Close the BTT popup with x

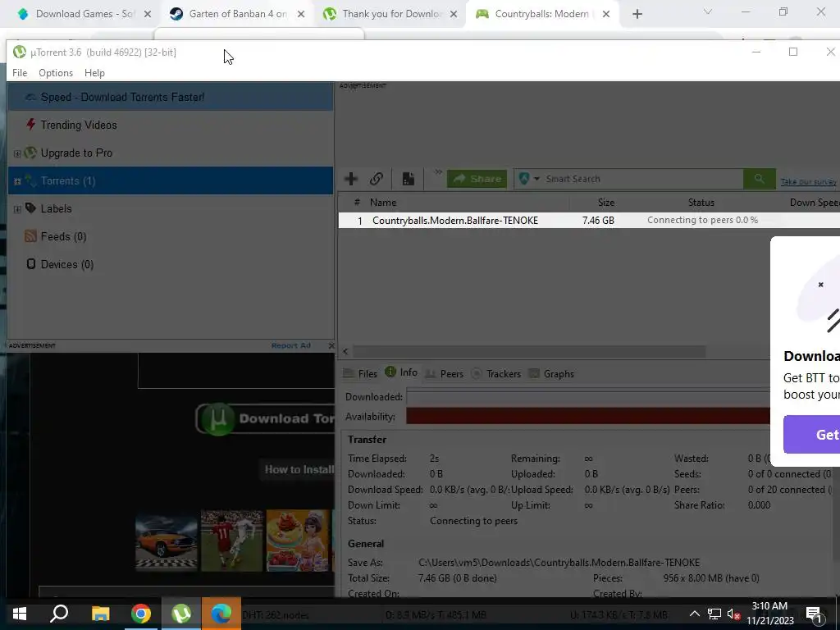click(820, 285)
